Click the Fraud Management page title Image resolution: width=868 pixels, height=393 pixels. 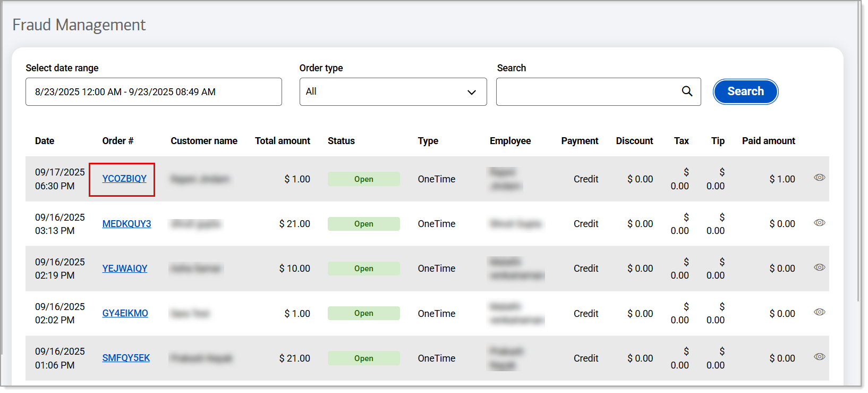[x=79, y=25]
